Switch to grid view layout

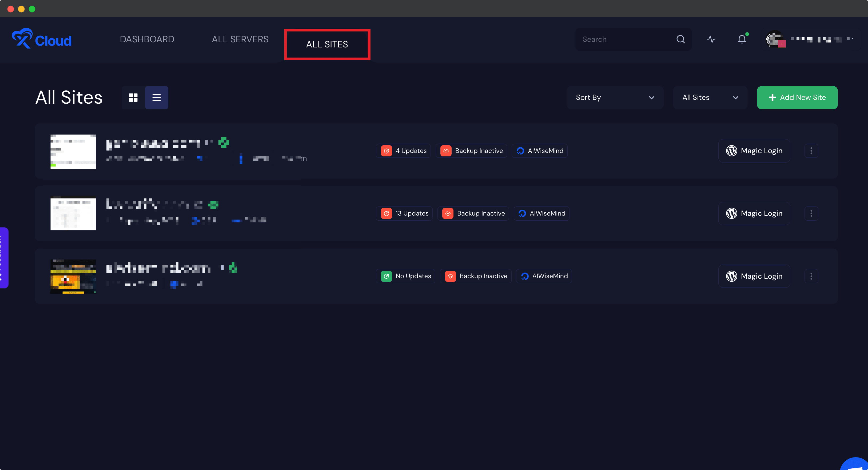(x=133, y=98)
